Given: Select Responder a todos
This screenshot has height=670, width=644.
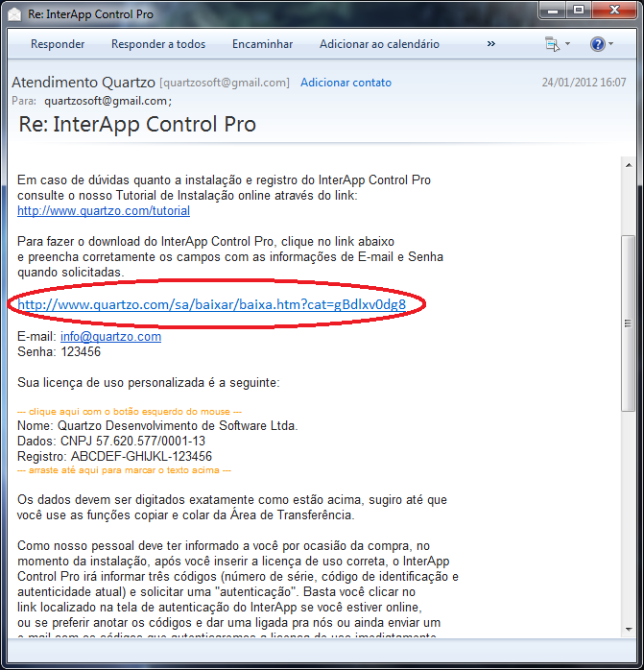Looking at the screenshot, I should 158,44.
